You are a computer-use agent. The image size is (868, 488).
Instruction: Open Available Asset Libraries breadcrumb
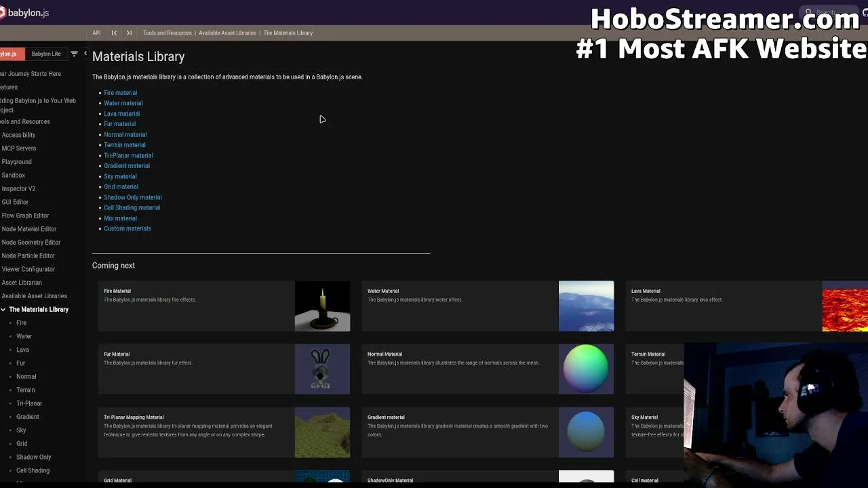click(x=227, y=33)
